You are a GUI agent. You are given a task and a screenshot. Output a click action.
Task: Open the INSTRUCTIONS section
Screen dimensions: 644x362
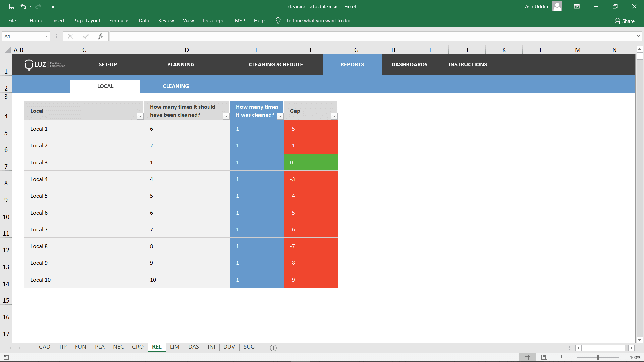pyautogui.click(x=468, y=64)
